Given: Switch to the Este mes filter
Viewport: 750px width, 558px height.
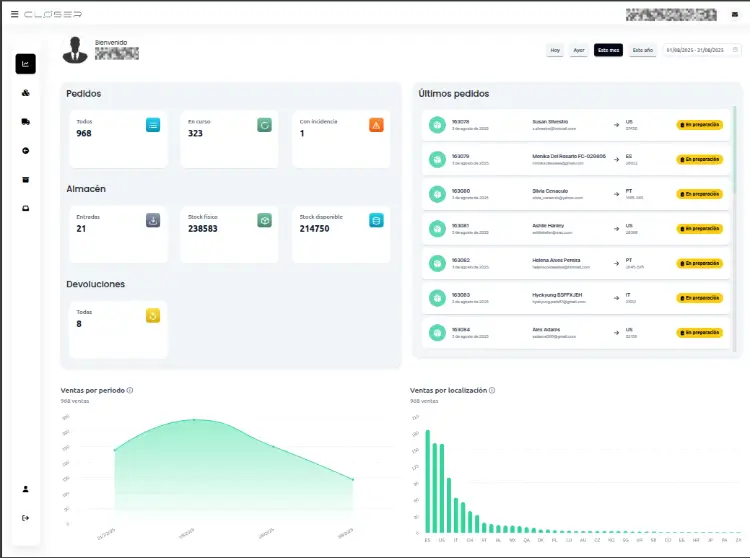Looking at the screenshot, I should tap(608, 50).
